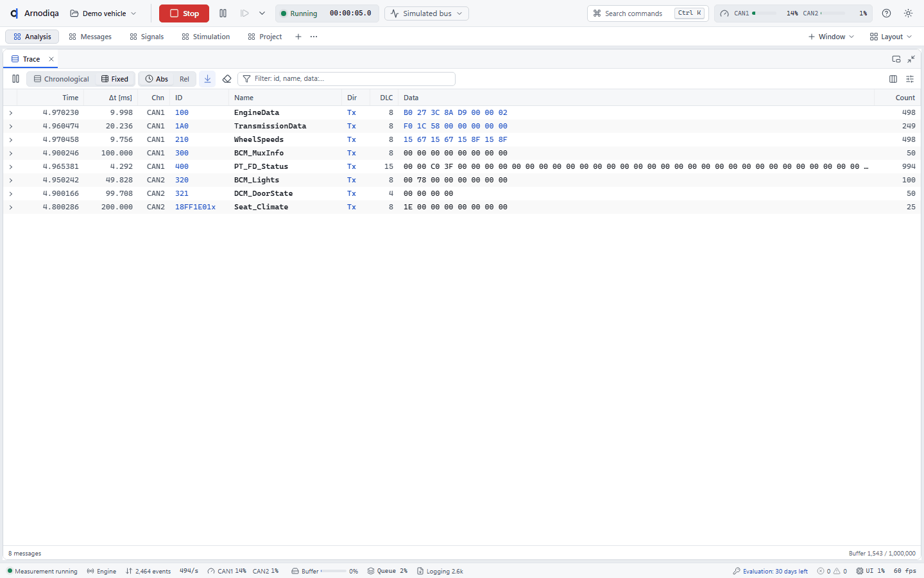Switch to the Messages tab
Screen dimensions: 924x578
(x=90, y=37)
